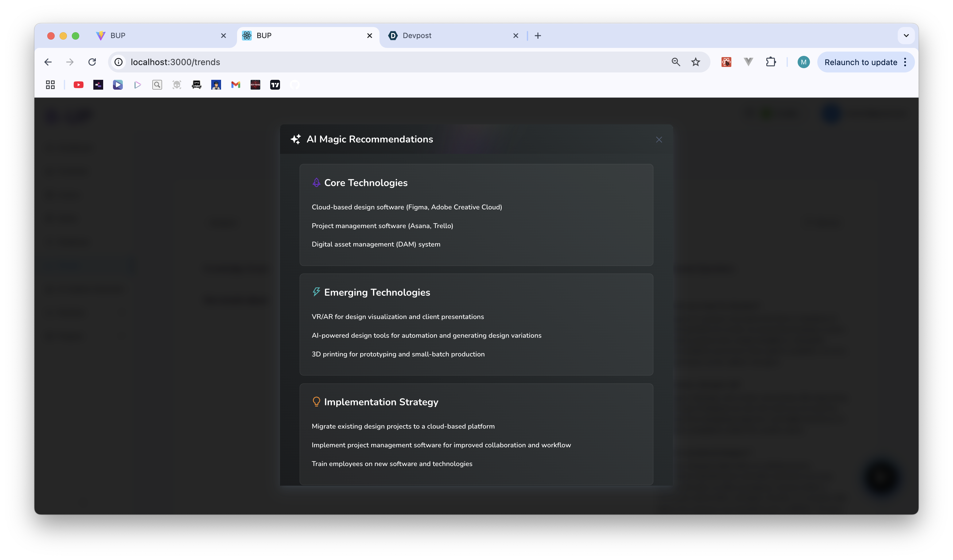This screenshot has width=953, height=560.
Task: Click the skull bookmark icon
Action: coord(177,85)
